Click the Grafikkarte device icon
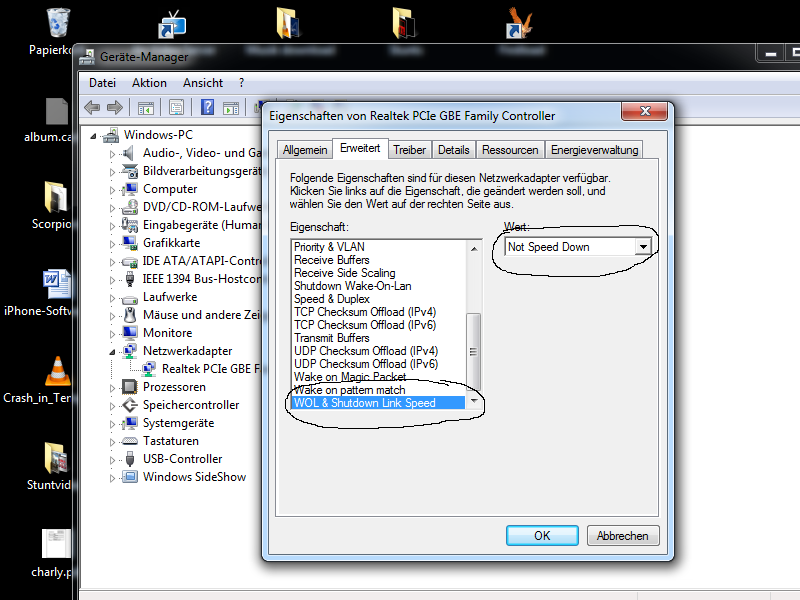This screenshot has height=600, width=800. pos(130,243)
